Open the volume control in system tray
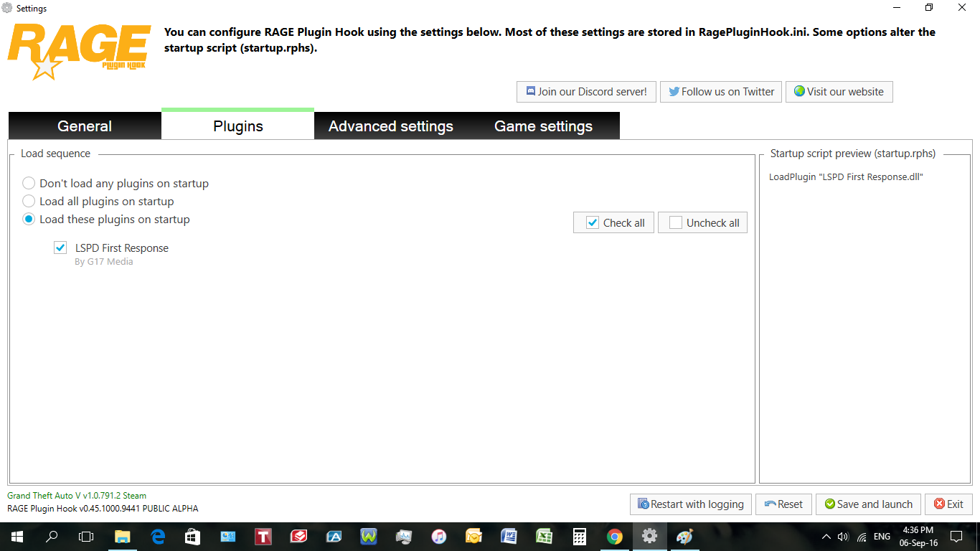Image resolution: width=980 pixels, height=551 pixels. (x=843, y=537)
